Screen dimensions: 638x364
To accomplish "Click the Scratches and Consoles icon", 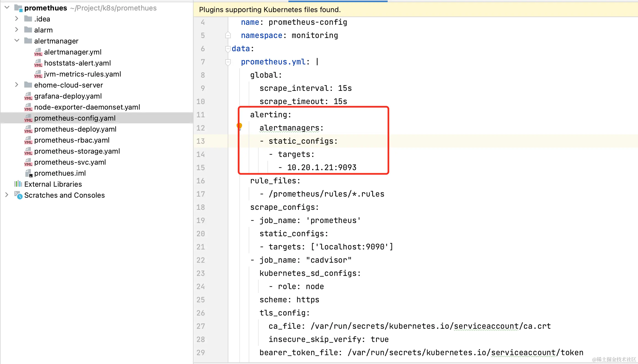I will 18,195.
